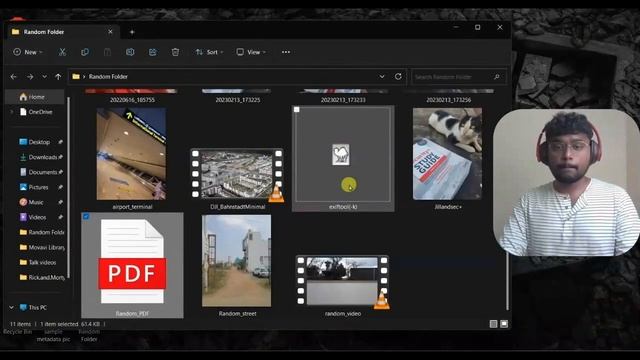This screenshot has width=640, height=360.
Task: Open Music quick access folder
Action: pos(36,202)
